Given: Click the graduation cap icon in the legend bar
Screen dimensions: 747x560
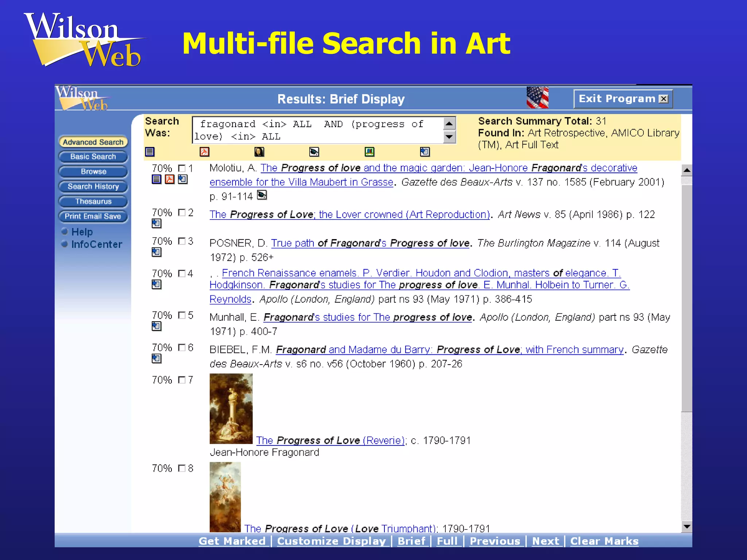Looking at the screenshot, I should pos(314,152).
